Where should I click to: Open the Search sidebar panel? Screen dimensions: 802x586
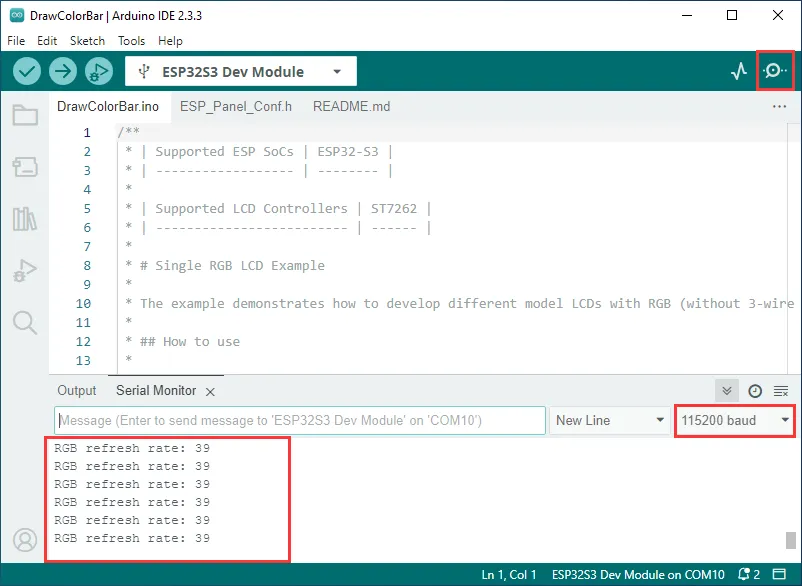25,322
